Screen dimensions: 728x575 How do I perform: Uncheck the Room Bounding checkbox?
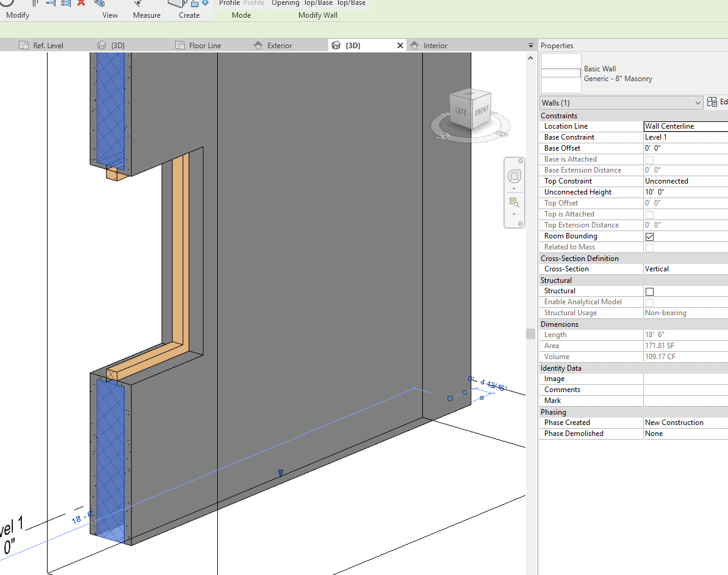(649, 237)
